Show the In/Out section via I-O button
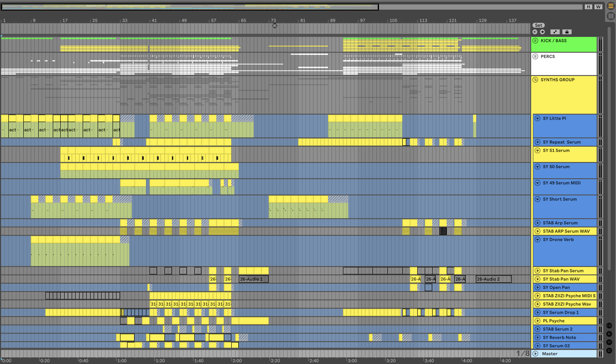 coord(609,326)
